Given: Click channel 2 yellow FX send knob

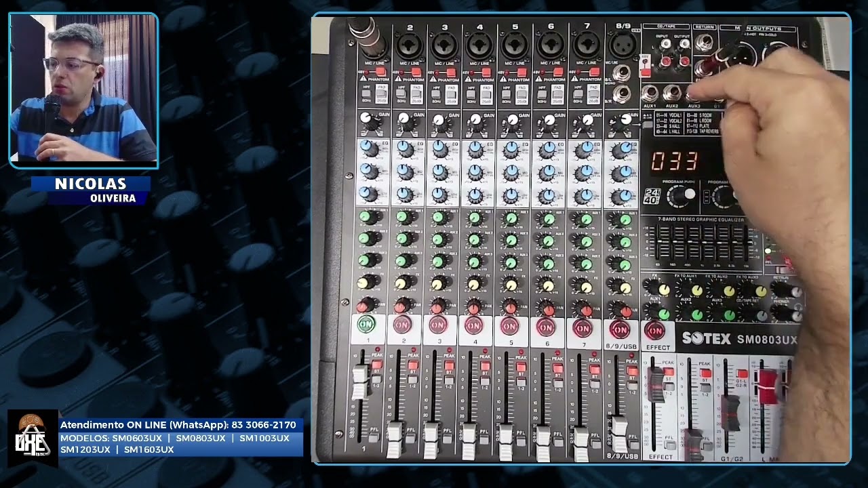Looking at the screenshot, I should [x=403, y=282].
